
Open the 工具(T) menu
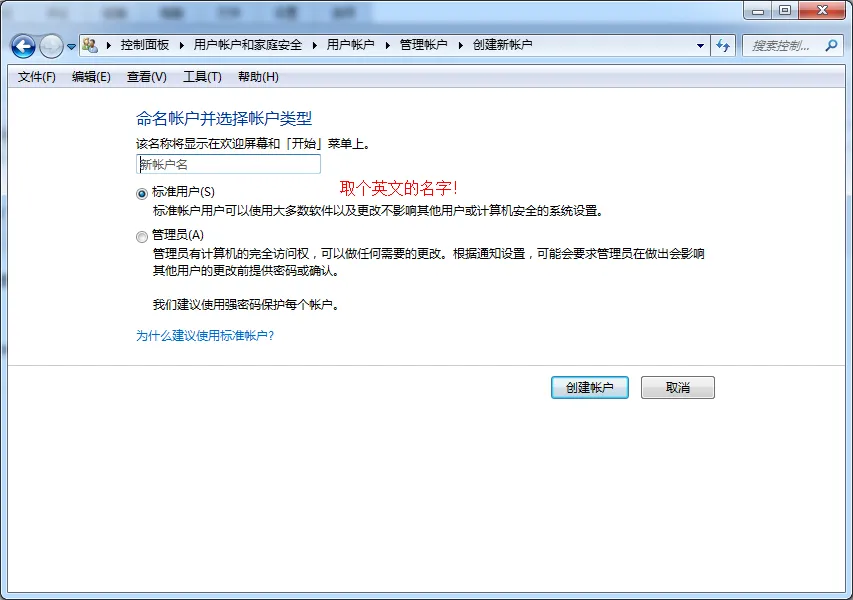coord(202,77)
